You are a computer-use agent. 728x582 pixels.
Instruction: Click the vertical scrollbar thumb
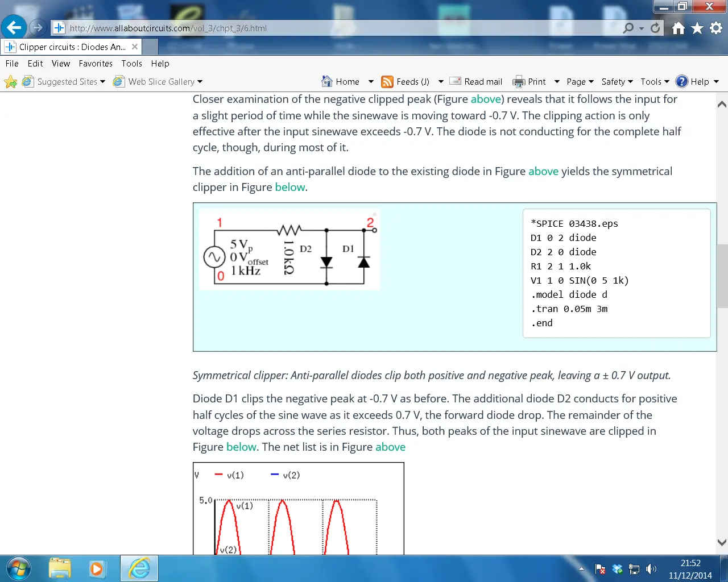coord(722,276)
